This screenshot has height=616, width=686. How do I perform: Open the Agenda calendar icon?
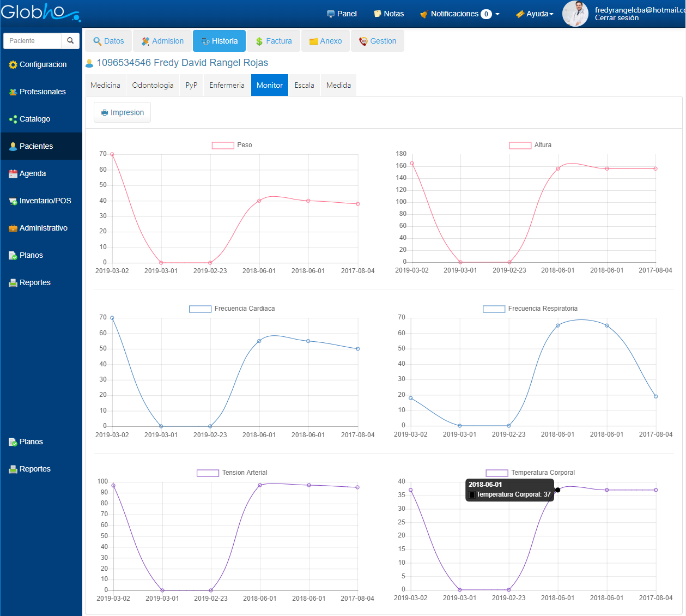tap(13, 174)
